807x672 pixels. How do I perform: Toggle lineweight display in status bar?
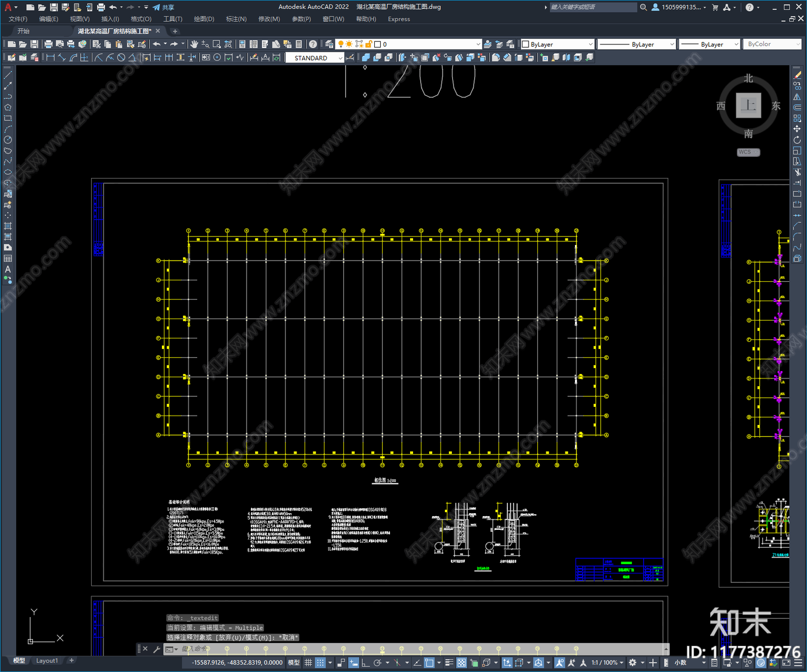click(449, 662)
